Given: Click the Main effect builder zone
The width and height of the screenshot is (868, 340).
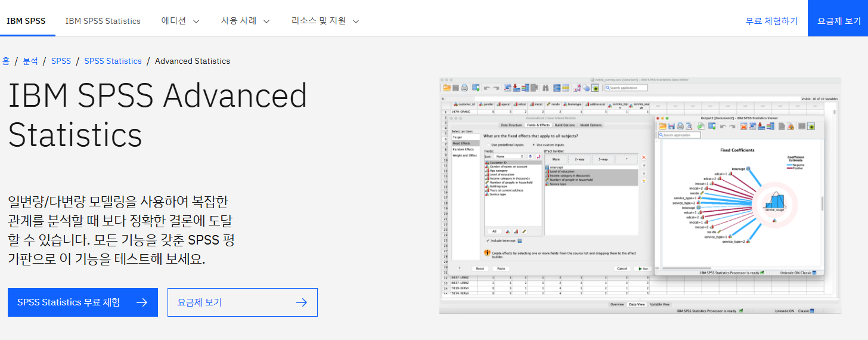Looking at the screenshot, I should (556, 159).
